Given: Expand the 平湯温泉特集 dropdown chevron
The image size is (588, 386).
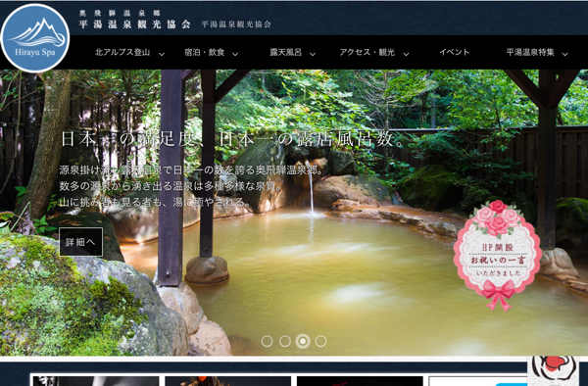Looking at the screenshot, I should click(x=564, y=54).
